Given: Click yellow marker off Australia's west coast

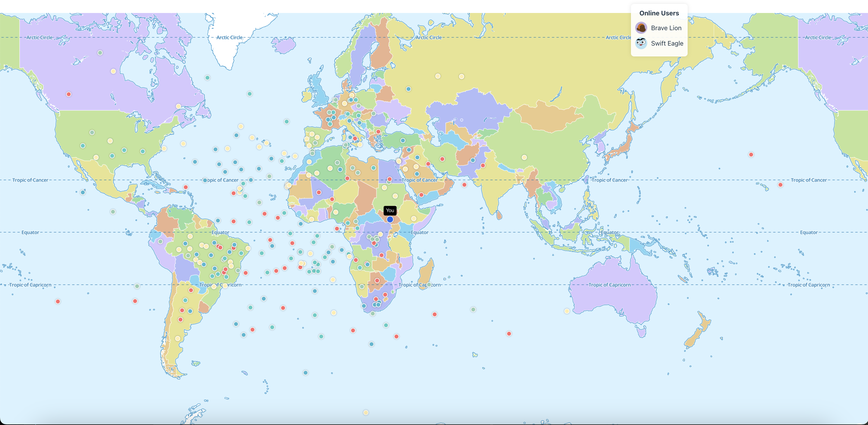Looking at the screenshot, I should tap(567, 311).
